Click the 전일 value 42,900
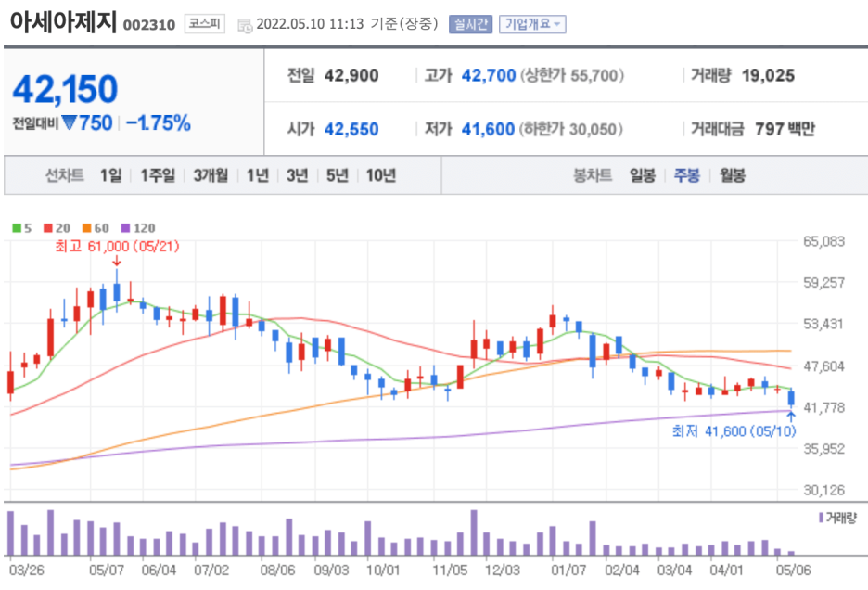This screenshot has height=590, width=868. [x=351, y=75]
